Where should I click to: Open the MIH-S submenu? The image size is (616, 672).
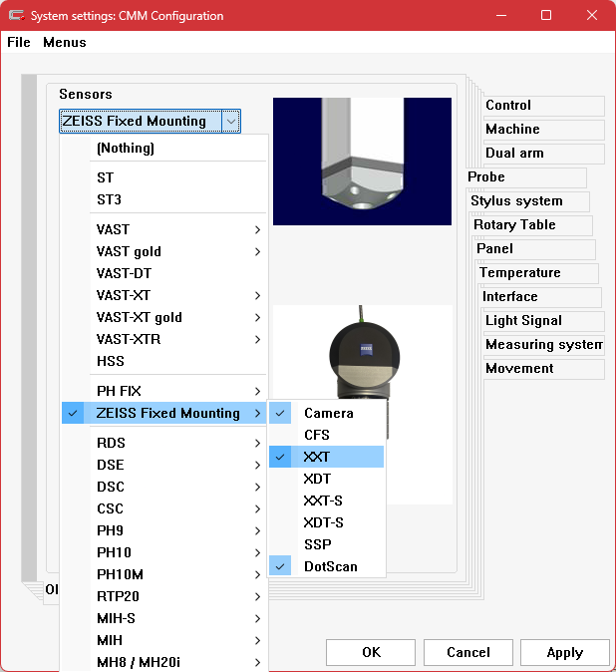pos(164,618)
